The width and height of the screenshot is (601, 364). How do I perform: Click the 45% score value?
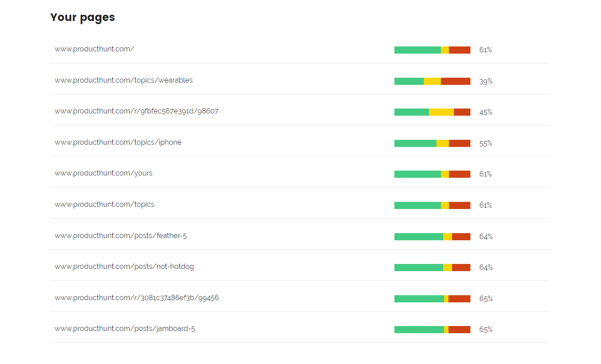[x=486, y=112]
